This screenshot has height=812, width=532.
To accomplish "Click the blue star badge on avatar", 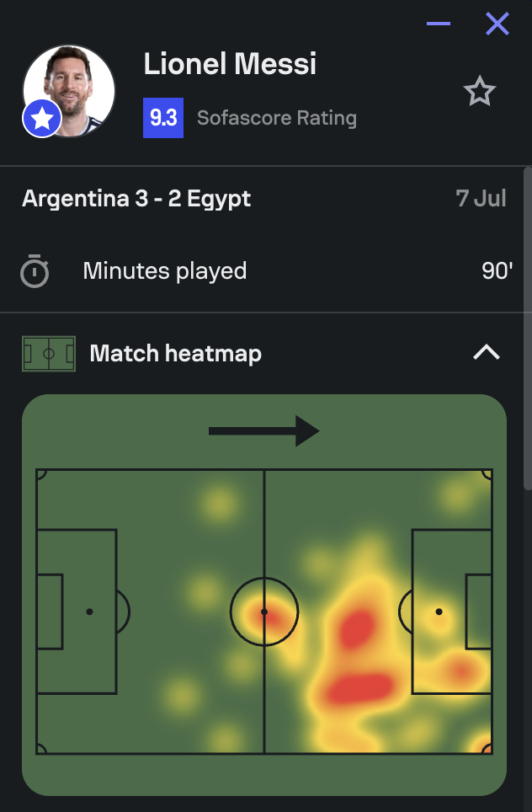I will tap(42, 119).
